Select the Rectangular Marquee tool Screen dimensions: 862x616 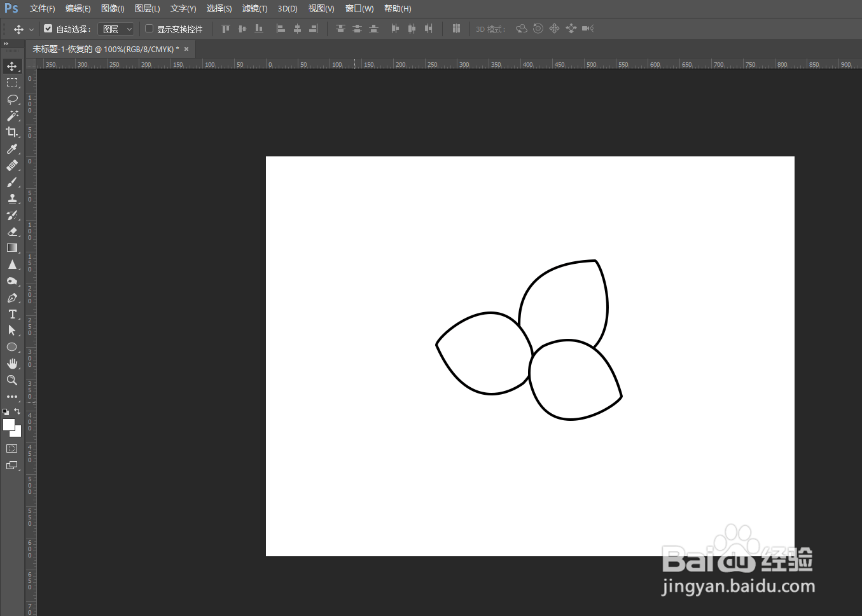(12, 83)
